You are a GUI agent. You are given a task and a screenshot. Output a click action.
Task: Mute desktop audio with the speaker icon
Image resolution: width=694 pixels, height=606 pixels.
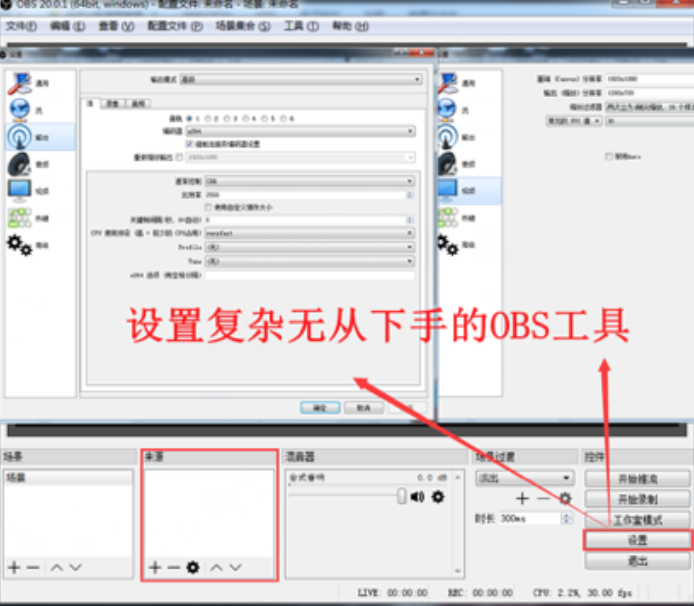(x=417, y=497)
